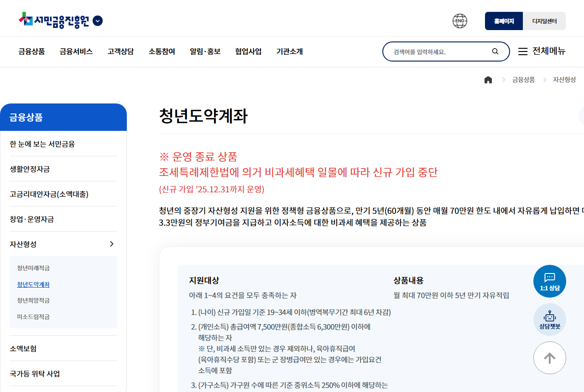This screenshot has height=392, width=584.
Task: Click the (신규 가입 '25.12.31까지 운영) note
Action: coord(212,189)
